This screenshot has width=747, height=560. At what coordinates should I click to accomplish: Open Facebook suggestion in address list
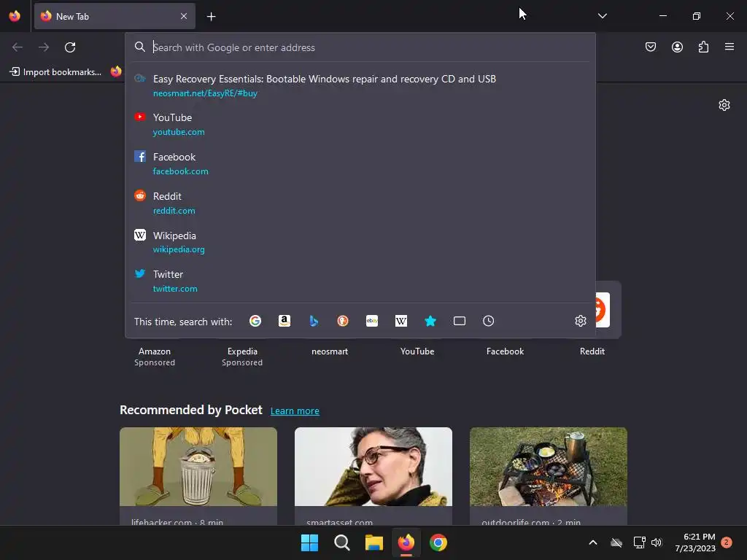coord(360,164)
